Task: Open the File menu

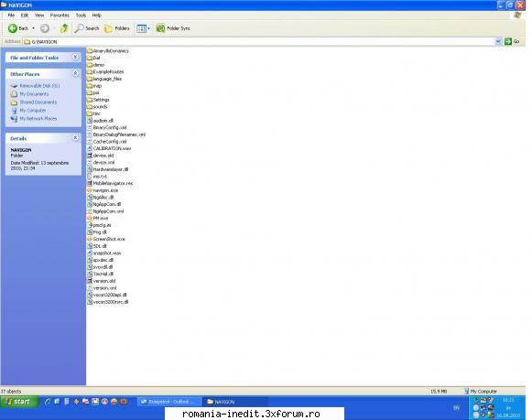Action: [11, 16]
